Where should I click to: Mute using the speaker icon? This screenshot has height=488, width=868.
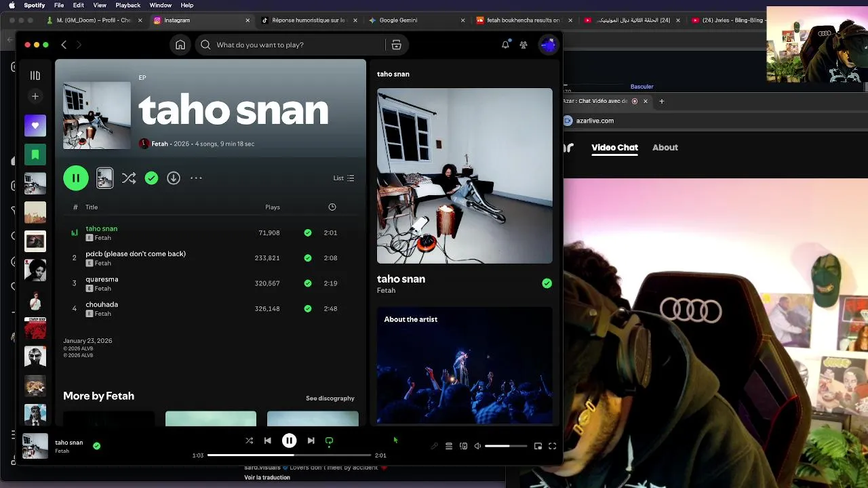477,446
